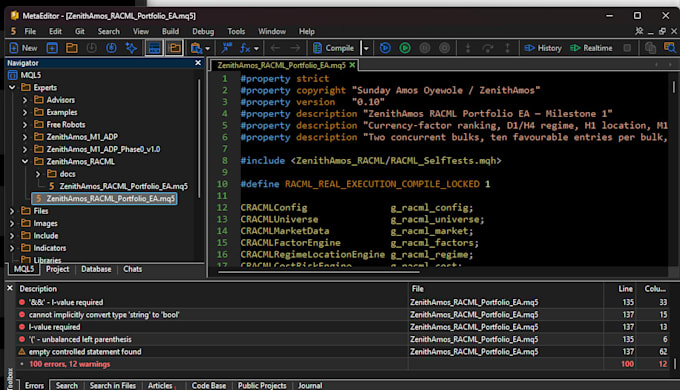Click the new project plus icon
Viewport: 680px width, 390px height.
[x=52, y=48]
